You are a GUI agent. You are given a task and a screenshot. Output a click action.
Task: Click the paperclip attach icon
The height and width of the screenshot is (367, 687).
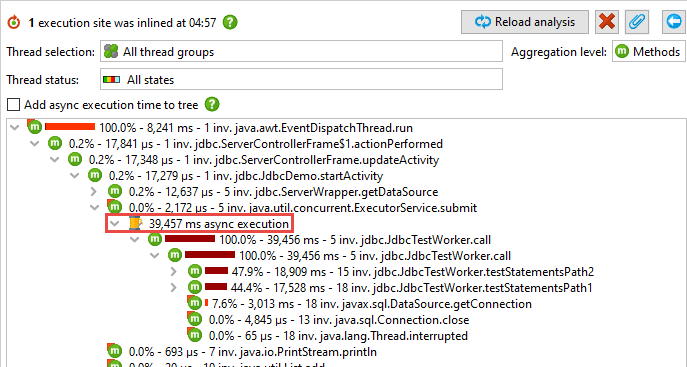(637, 22)
